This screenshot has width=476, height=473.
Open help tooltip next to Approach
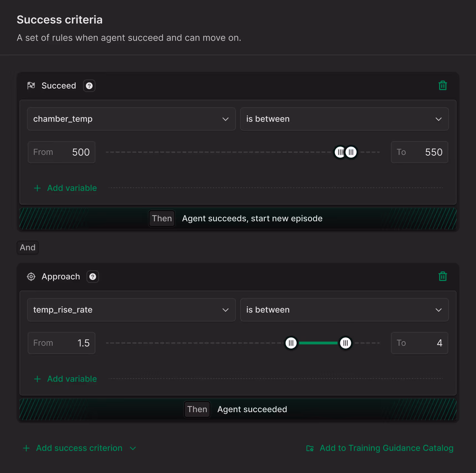tap(93, 277)
